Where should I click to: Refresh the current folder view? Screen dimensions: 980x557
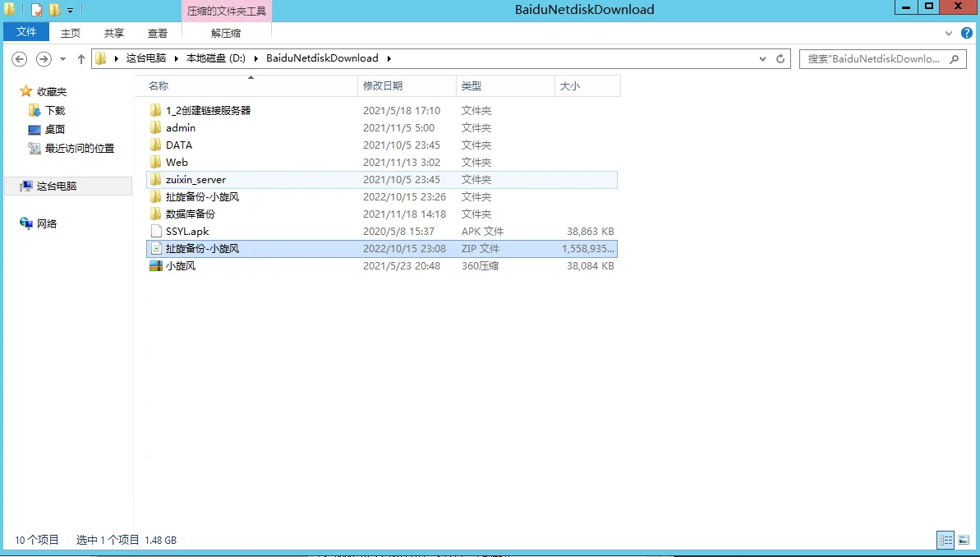781,59
